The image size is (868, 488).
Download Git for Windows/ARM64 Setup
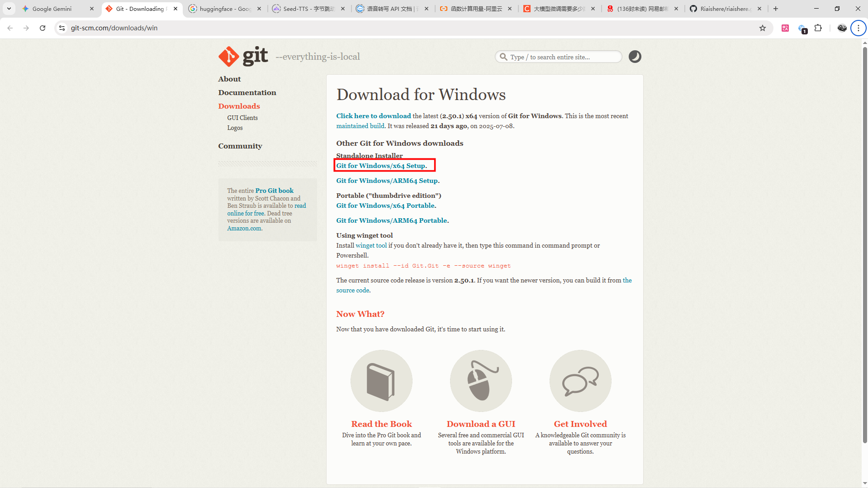click(x=387, y=181)
